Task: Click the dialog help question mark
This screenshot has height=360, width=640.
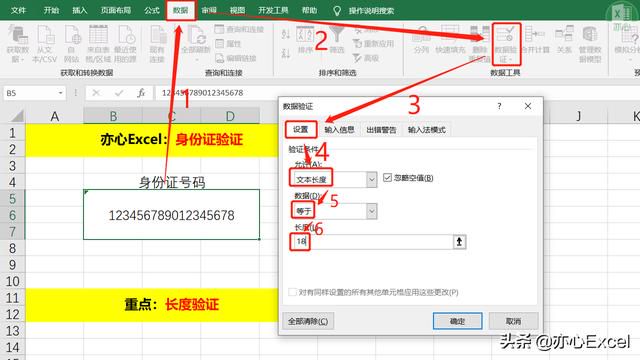Action: pos(499,106)
